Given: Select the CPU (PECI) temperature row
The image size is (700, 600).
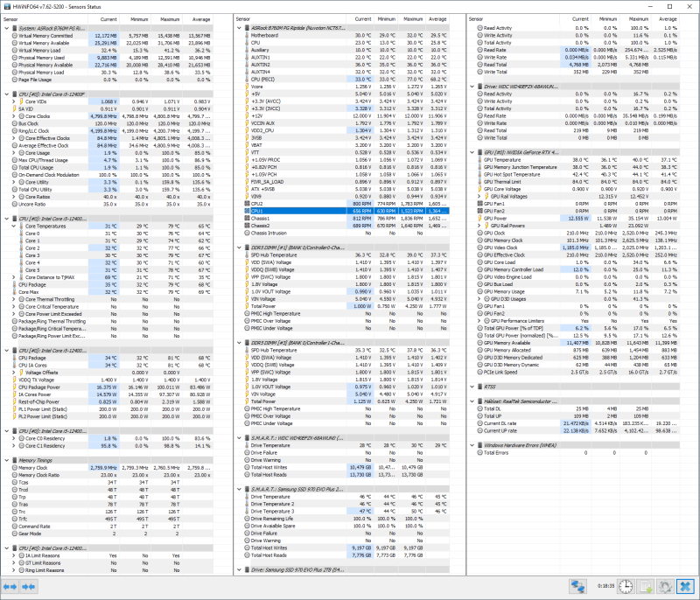Looking at the screenshot, I should point(346,80).
